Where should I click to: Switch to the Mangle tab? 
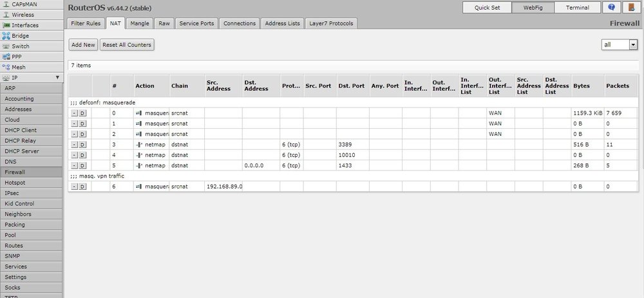(140, 23)
